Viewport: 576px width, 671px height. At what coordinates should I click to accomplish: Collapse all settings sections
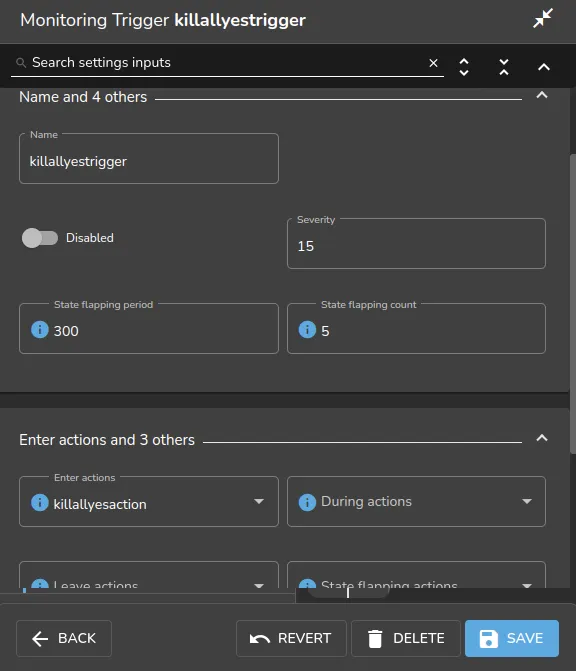point(504,67)
